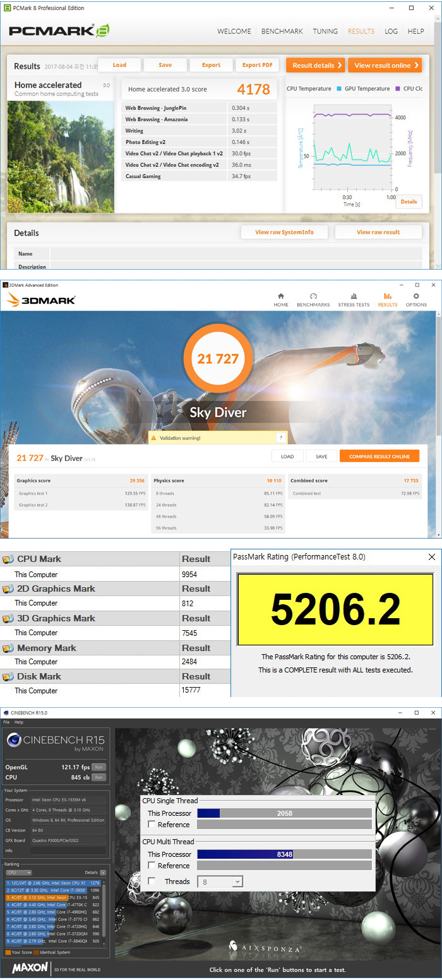The image size is (442, 980).
Task: Click the SAVE button in 3DMark
Action: click(321, 457)
